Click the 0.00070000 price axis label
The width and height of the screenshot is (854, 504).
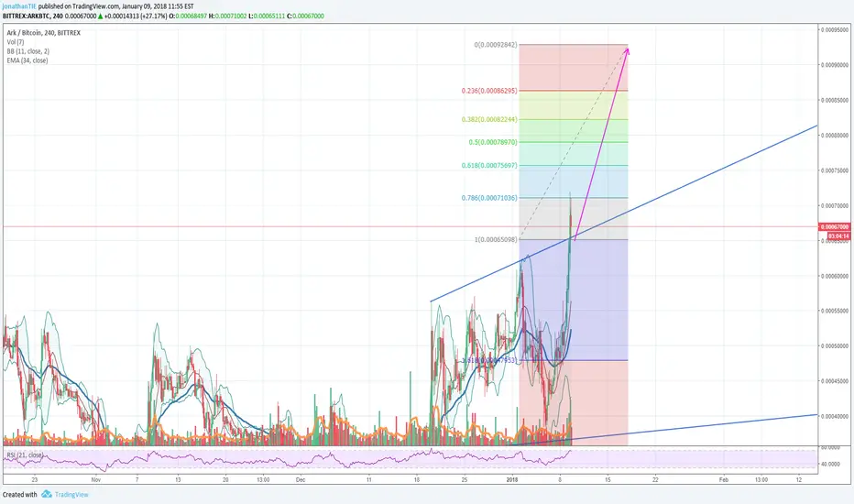click(835, 206)
